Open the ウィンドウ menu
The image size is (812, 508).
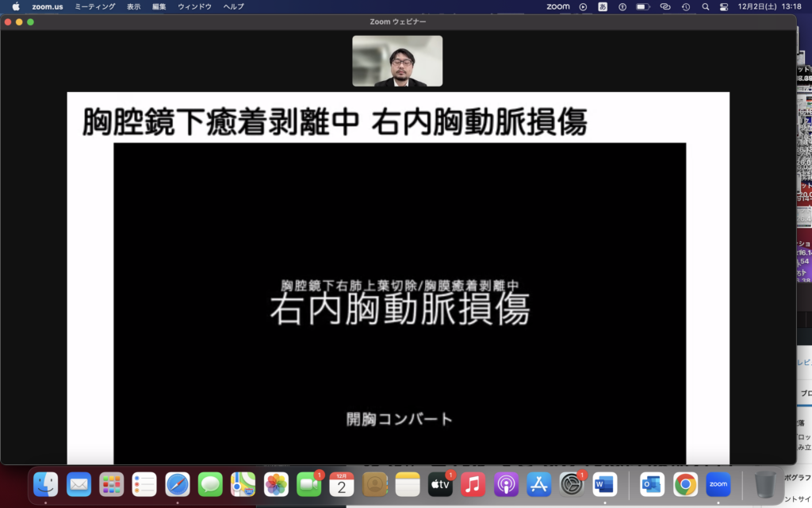(194, 6)
